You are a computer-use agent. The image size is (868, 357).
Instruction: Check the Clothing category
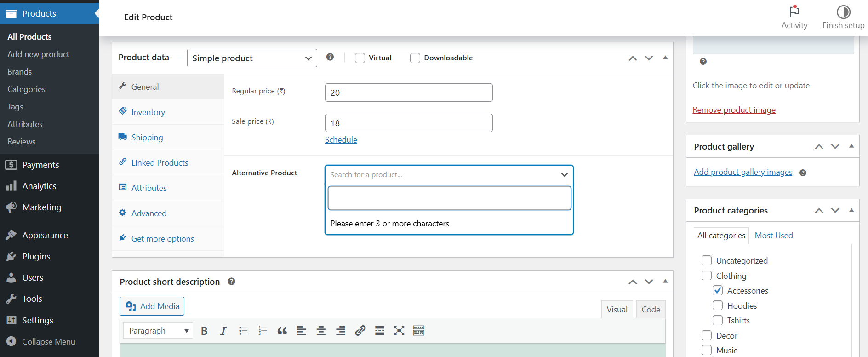coord(707,276)
